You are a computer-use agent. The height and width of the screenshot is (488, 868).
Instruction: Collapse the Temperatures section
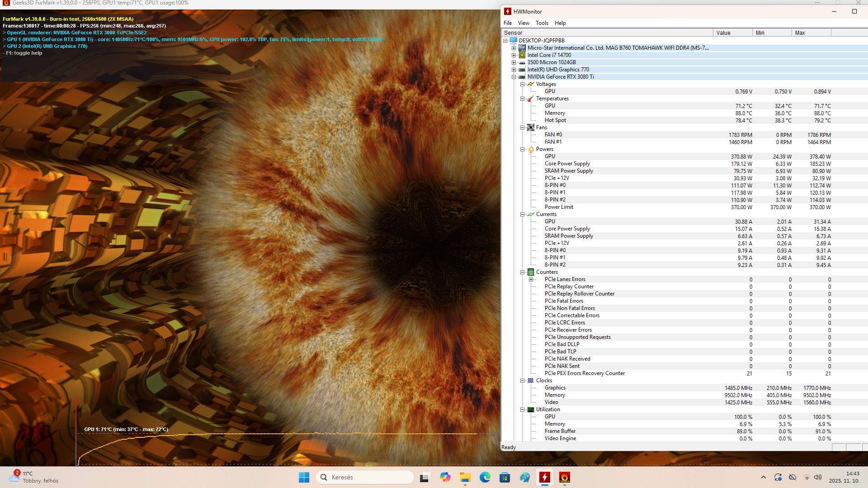tap(522, 99)
